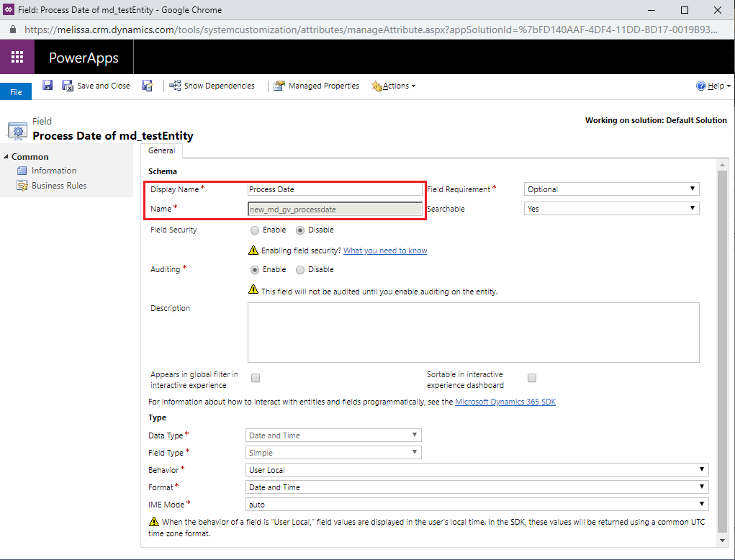Click the PowerApps title text
735x560 pixels.
pyautogui.click(x=84, y=58)
